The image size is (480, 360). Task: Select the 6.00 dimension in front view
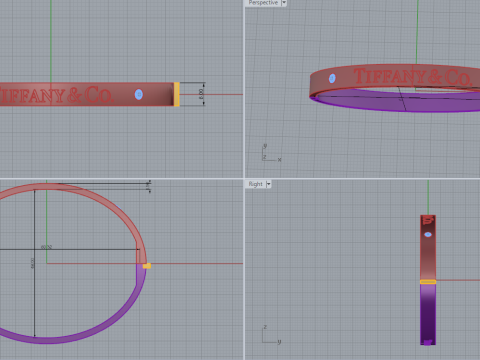[201, 94]
